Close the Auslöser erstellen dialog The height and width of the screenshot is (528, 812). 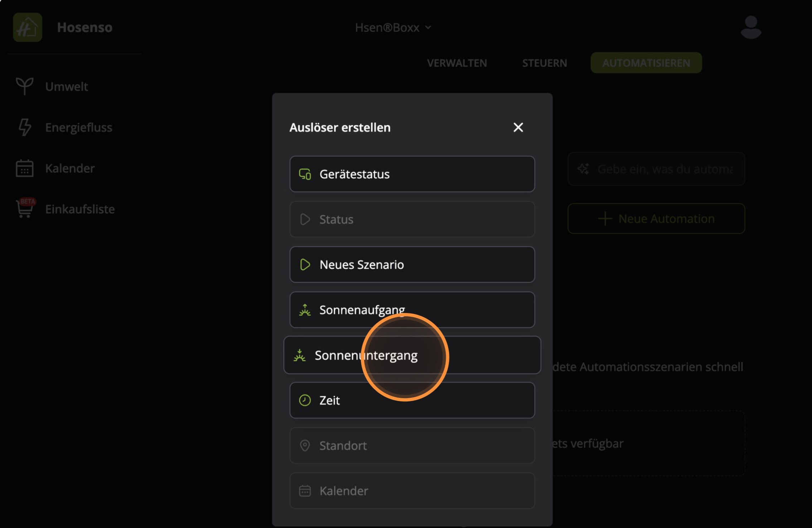(518, 127)
